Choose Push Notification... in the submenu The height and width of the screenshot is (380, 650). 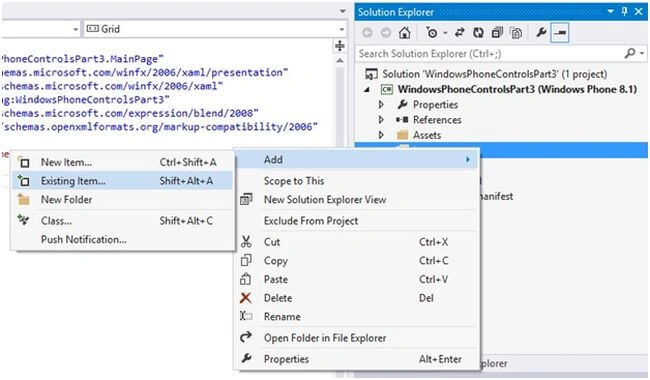coord(123,239)
